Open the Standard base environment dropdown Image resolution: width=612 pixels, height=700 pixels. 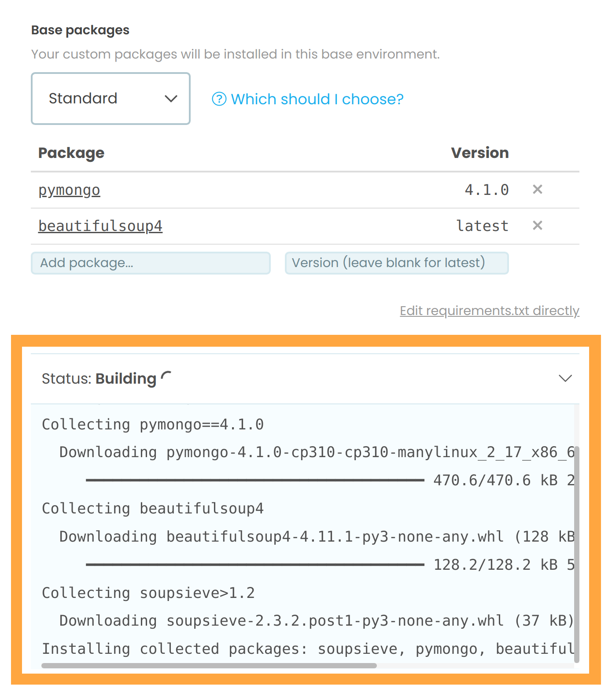click(x=110, y=99)
